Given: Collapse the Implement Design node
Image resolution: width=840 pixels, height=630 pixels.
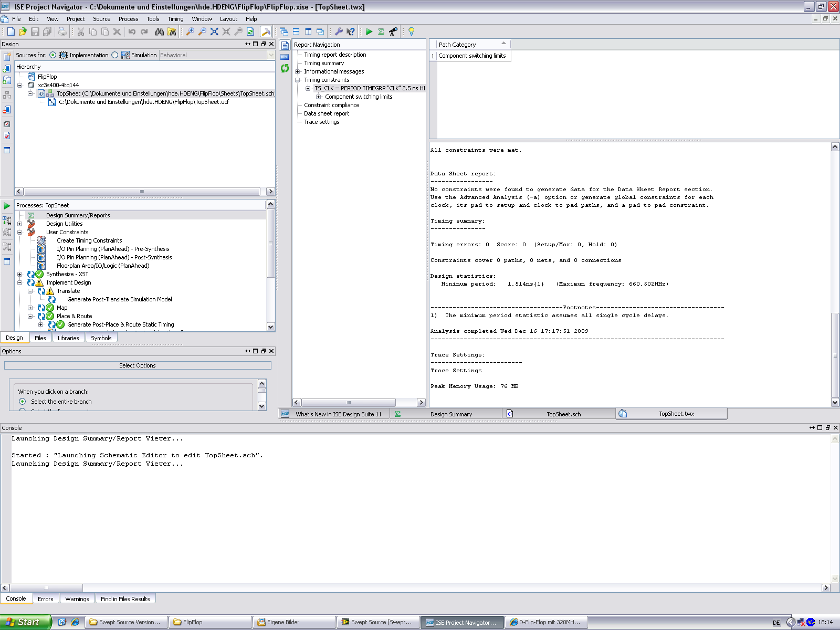Looking at the screenshot, I should 20,282.
